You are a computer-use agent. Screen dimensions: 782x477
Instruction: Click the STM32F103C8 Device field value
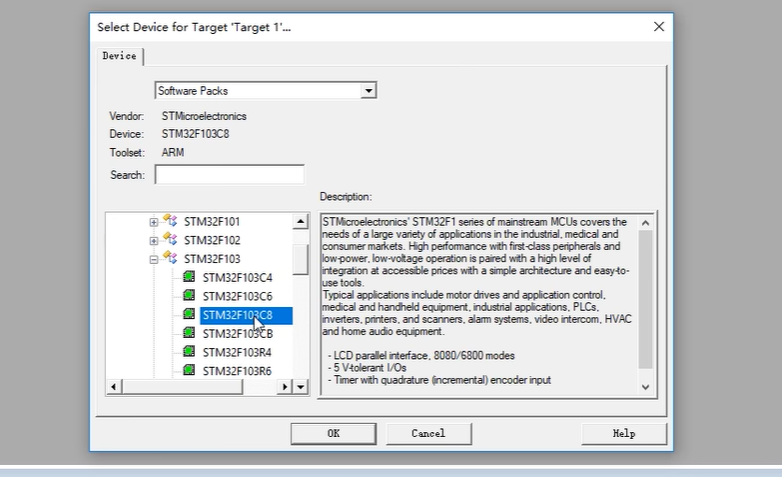click(x=196, y=134)
